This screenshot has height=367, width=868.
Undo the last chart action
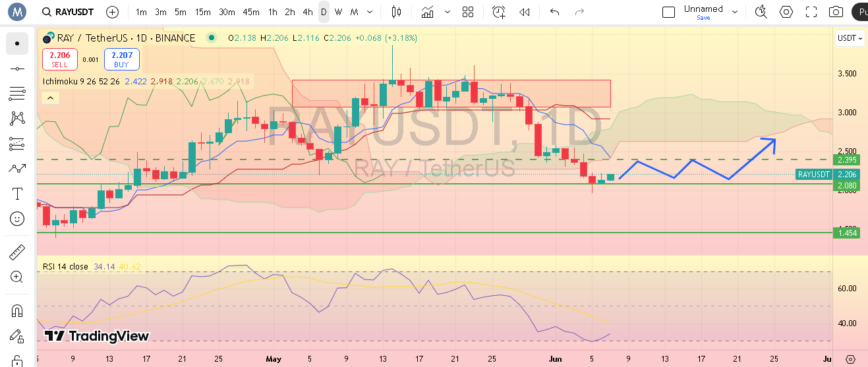tap(554, 12)
